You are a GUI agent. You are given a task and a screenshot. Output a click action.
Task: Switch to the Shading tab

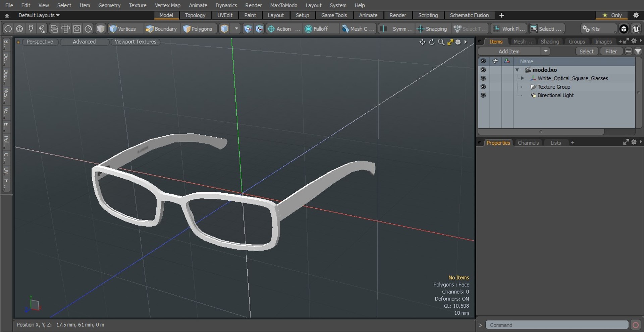(550, 42)
